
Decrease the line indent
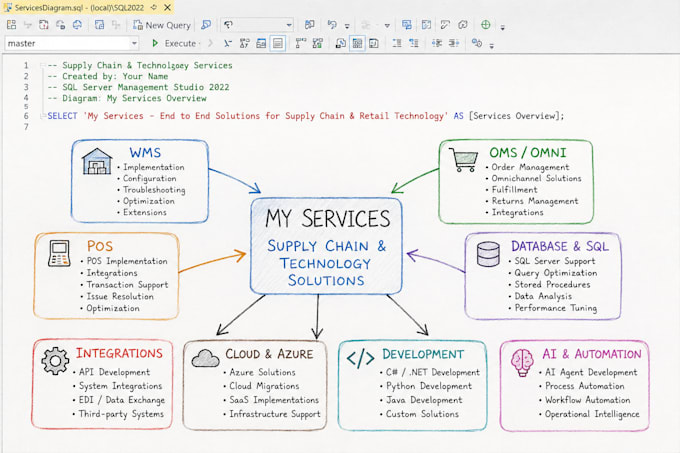pos(437,43)
